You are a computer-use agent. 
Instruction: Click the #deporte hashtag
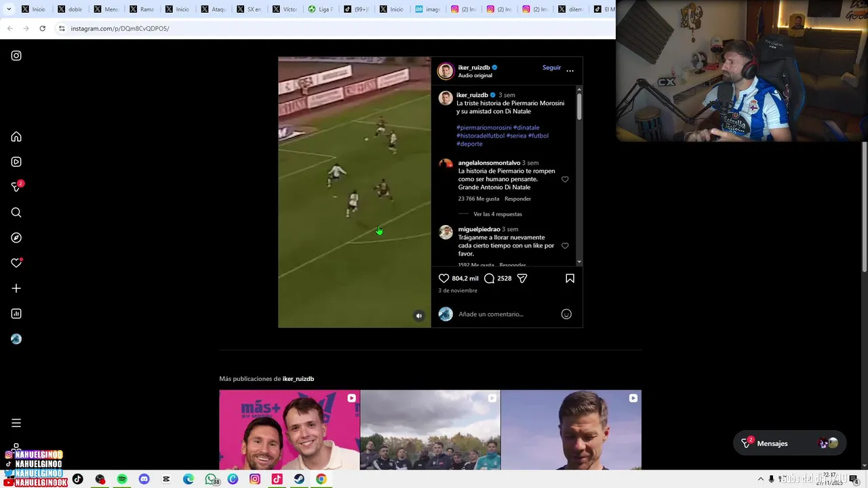pyautogui.click(x=469, y=144)
